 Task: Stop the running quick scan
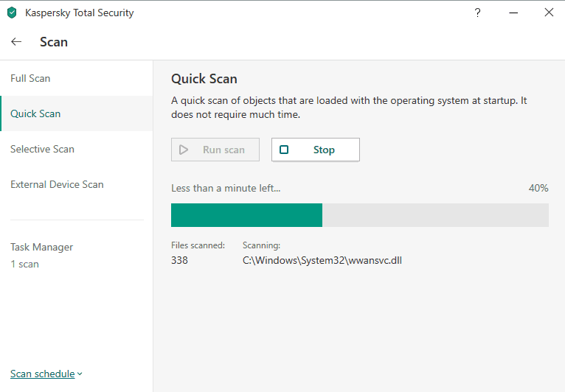(x=316, y=150)
